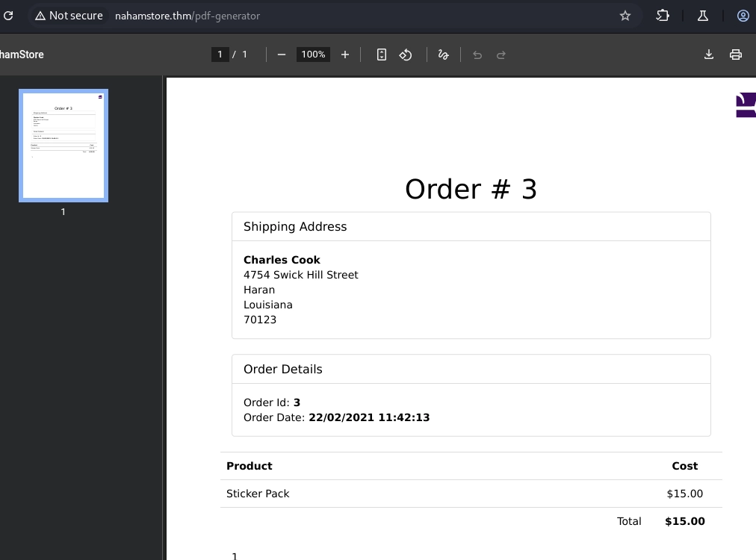Bookmark this page with the star icon

(625, 16)
